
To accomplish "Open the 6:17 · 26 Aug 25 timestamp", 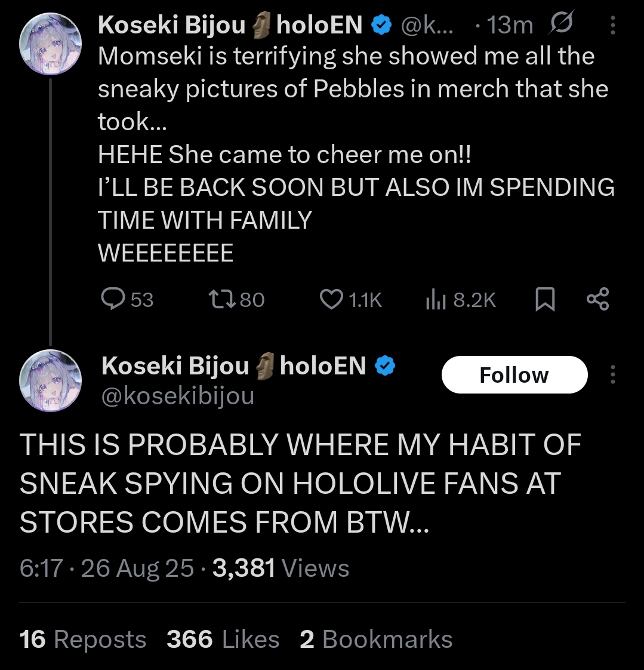I will pyautogui.click(x=107, y=568).
